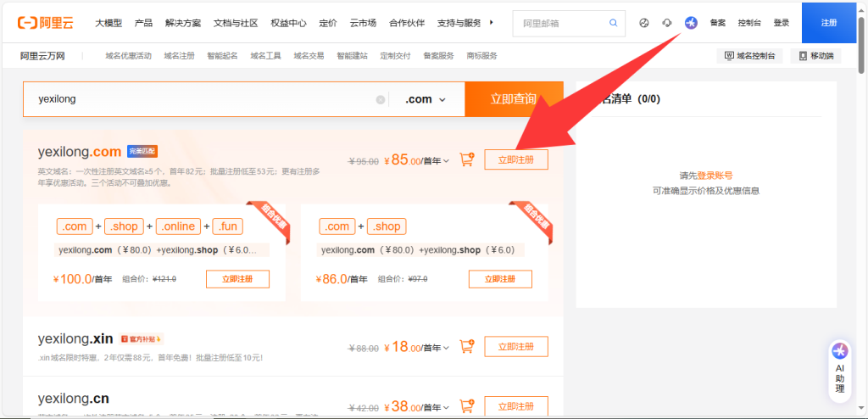Image resolution: width=868 pixels, height=419 pixels.
Task: Click the search magnifier in the top search box
Action: point(614,23)
